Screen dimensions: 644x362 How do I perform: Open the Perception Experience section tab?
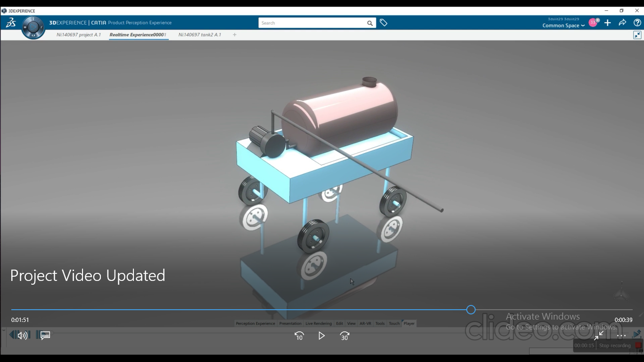point(256,323)
